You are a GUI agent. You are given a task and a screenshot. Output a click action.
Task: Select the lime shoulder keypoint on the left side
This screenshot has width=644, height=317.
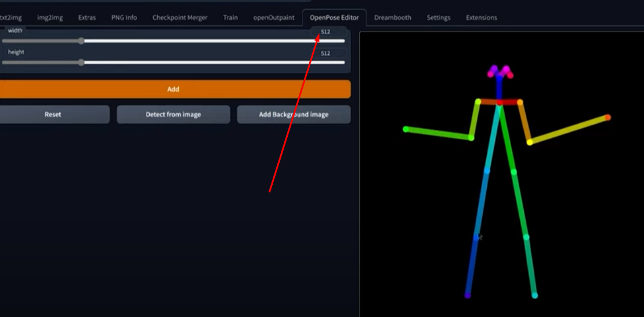(478, 101)
